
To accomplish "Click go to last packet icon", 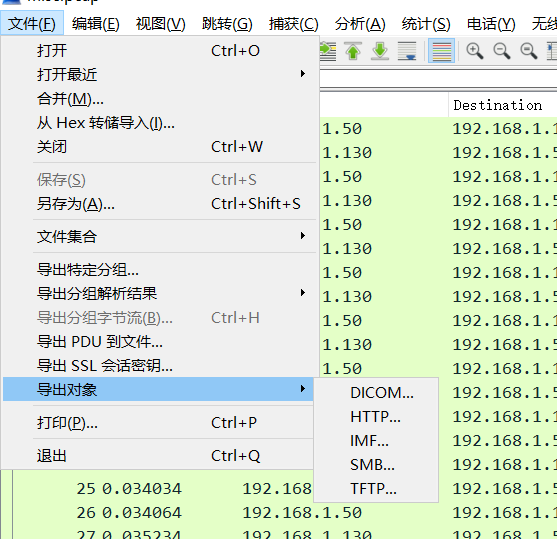I will pos(380,51).
